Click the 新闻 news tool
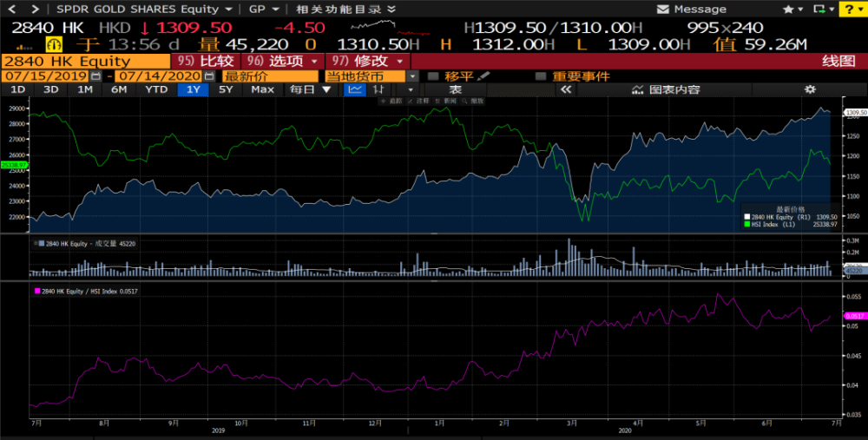 click(446, 101)
